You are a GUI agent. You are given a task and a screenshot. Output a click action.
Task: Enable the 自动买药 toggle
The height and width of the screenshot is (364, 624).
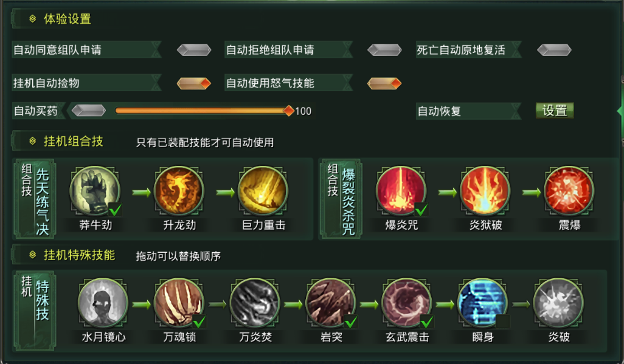89,111
